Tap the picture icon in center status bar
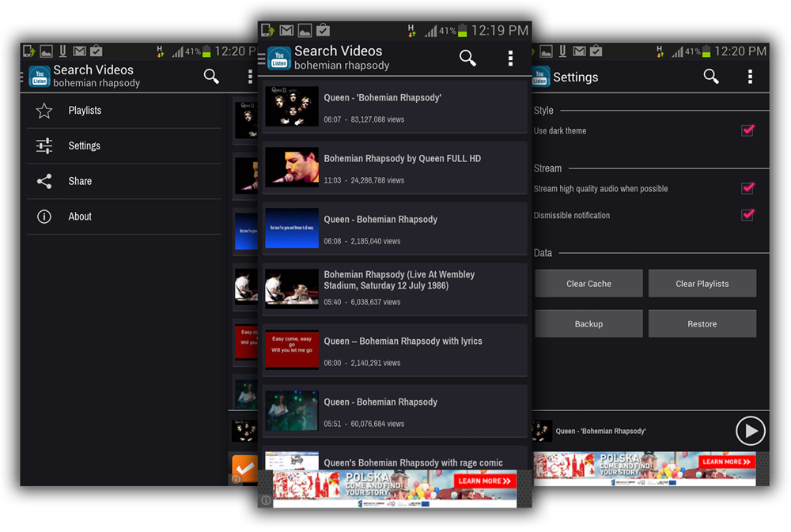 (305, 31)
